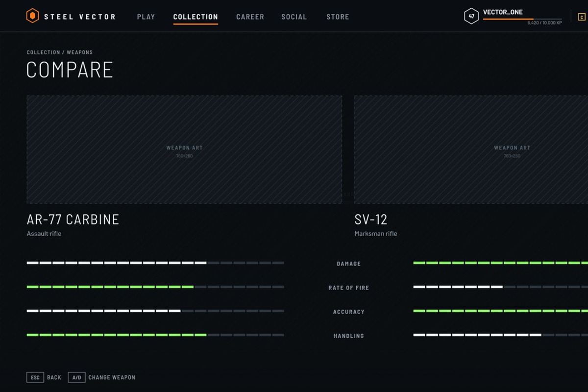This screenshot has width=588, height=392.
Task: Select the SV-12 weapon art
Action: [471, 149]
